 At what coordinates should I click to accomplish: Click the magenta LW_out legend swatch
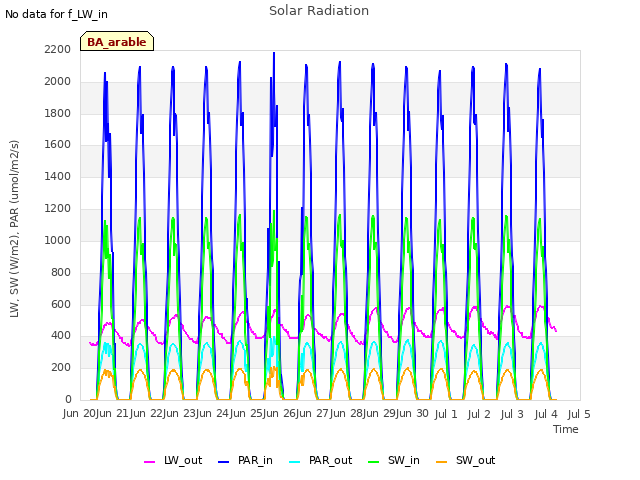pos(150,462)
